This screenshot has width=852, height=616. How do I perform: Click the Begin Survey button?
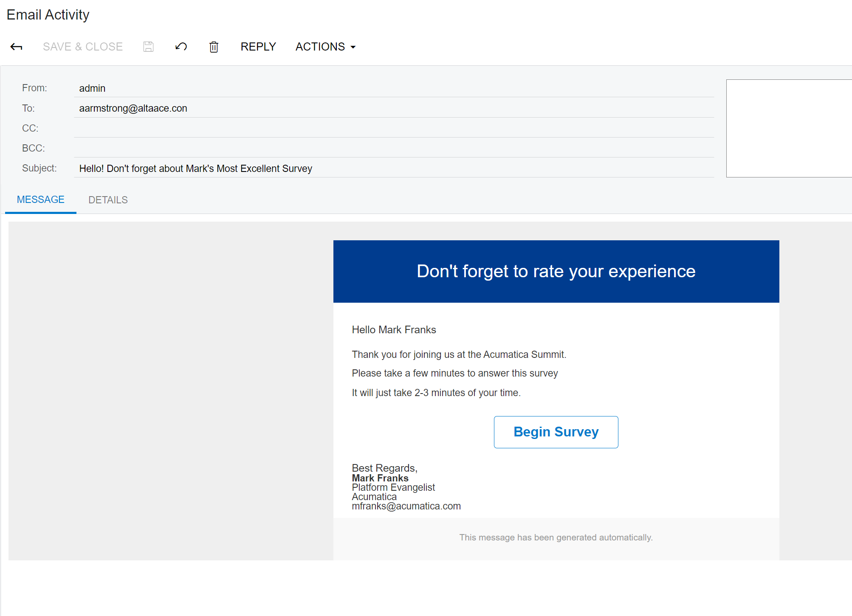click(556, 432)
